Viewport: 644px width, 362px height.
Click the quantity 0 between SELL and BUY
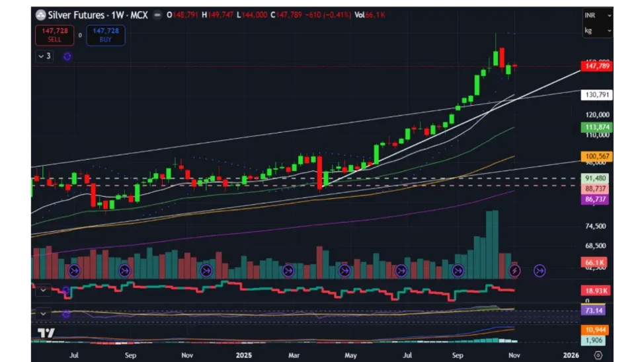tap(80, 35)
